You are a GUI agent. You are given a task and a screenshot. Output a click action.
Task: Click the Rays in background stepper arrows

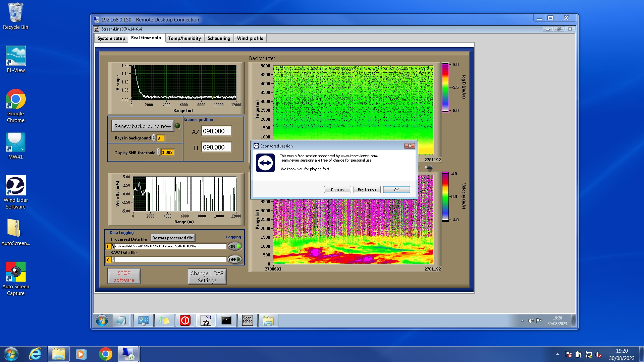pos(154,138)
